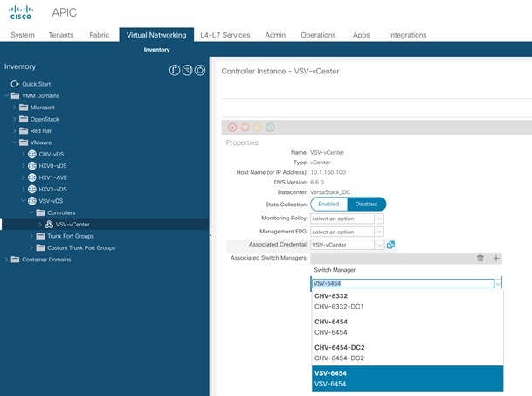The height and width of the screenshot is (396, 532).
Task: Click the Microsoft folder icon
Action: point(24,108)
